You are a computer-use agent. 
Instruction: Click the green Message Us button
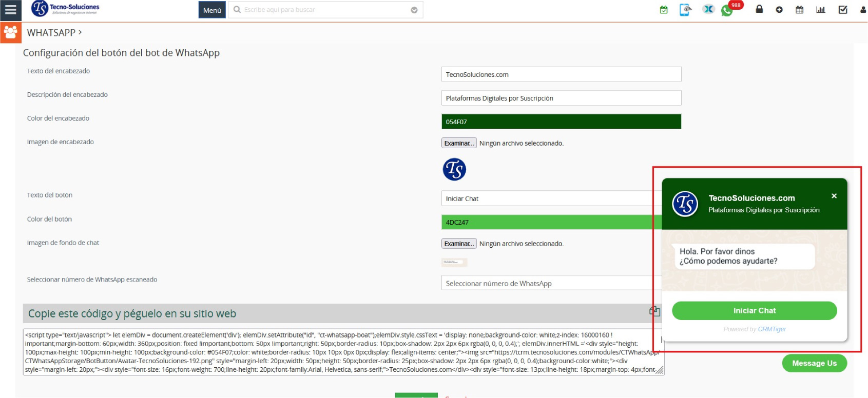[814, 363]
